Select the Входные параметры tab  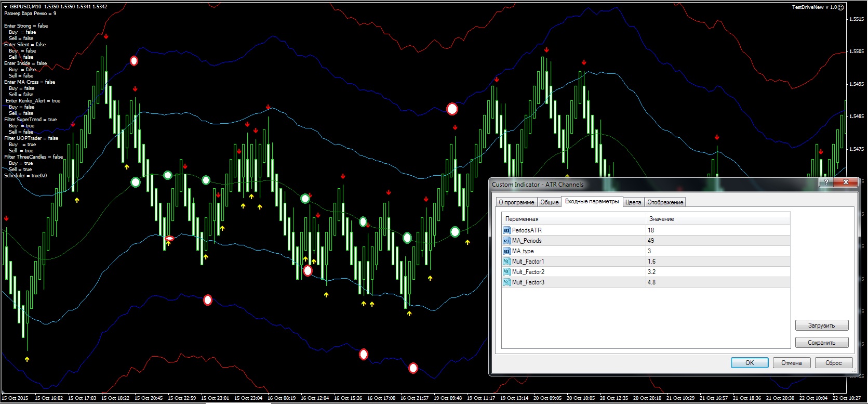pos(592,202)
